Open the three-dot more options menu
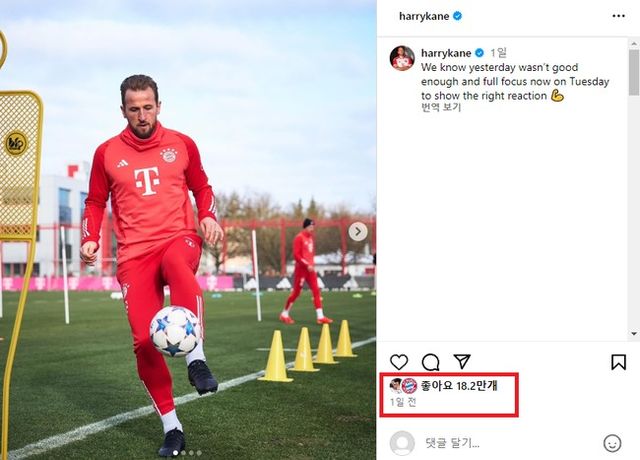Image resolution: width=640 pixels, height=460 pixels. coord(618,16)
